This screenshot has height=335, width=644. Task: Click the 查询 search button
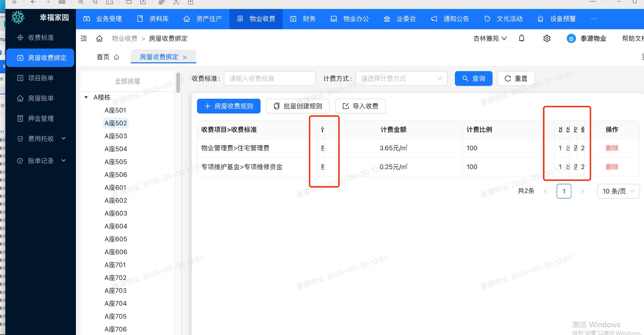click(x=473, y=78)
